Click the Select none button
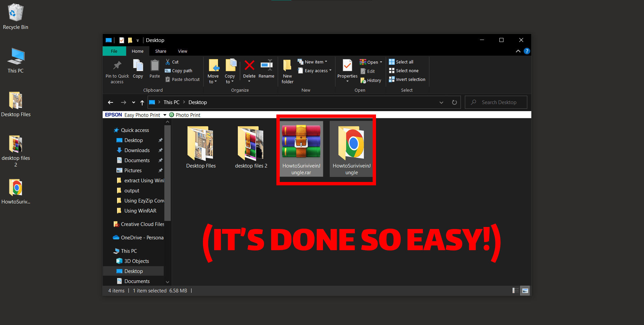 pyautogui.click(x=404, y=71)
